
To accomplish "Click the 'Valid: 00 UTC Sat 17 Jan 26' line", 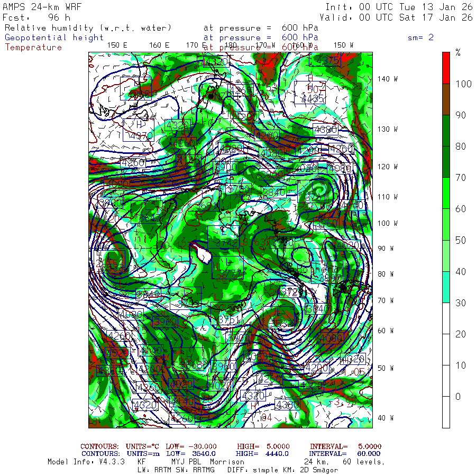I will (399, 17).
